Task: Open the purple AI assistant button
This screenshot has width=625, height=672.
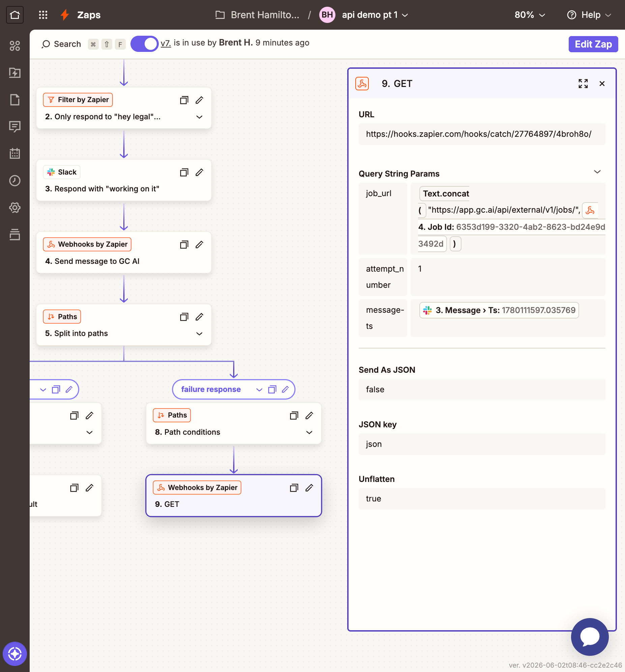Action: [x=15, y=654]
